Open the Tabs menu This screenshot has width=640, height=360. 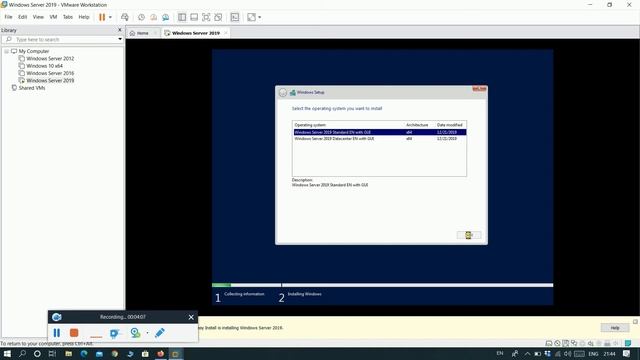click(x=68, y=17)
